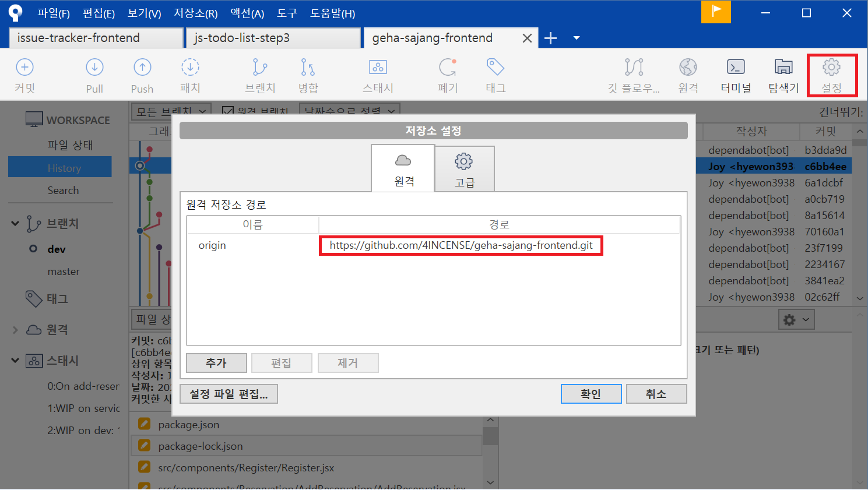Select the Tags (태그) sidebar section

[57, 299]
